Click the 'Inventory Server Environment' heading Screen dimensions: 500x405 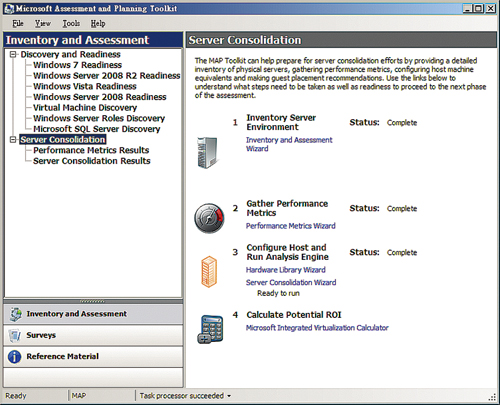tap(281, 122)
